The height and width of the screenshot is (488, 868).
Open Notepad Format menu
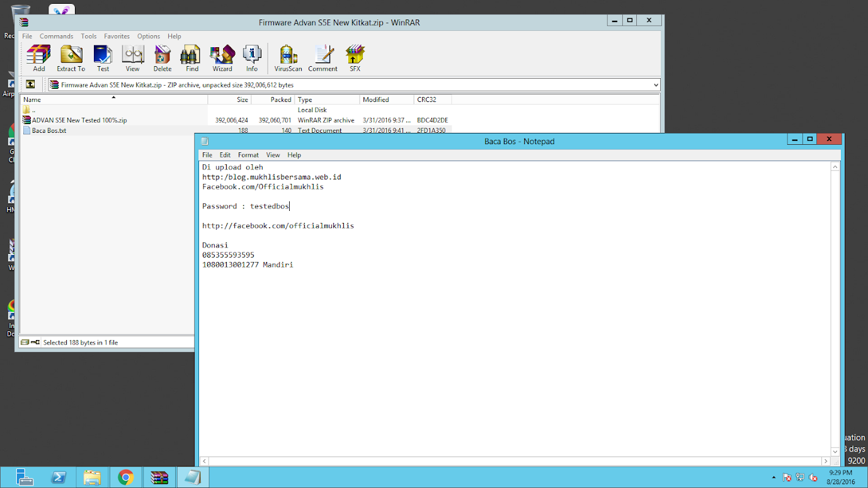click(x=248, y=155)
